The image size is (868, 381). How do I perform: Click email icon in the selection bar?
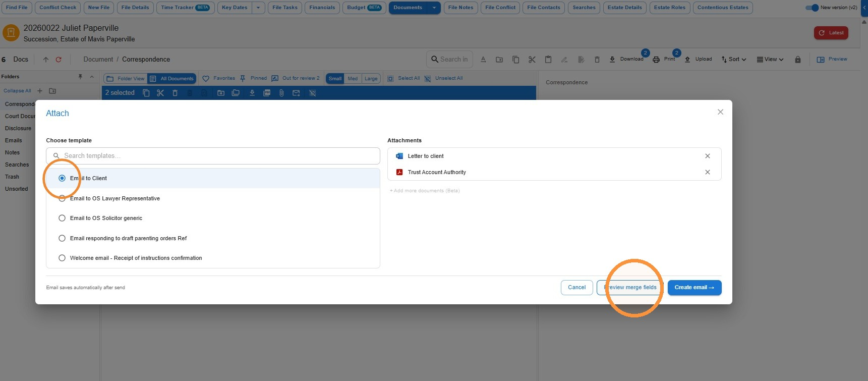click(296, 93)
